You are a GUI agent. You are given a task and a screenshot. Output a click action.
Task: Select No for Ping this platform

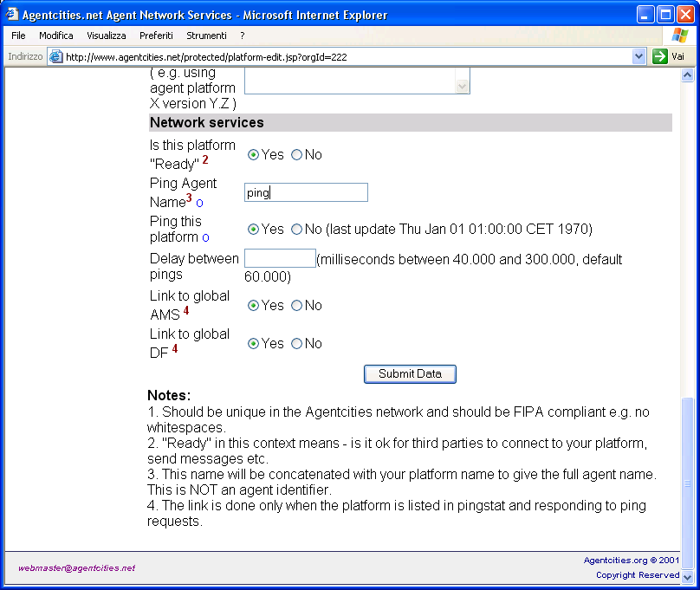[x=297, y=230]
